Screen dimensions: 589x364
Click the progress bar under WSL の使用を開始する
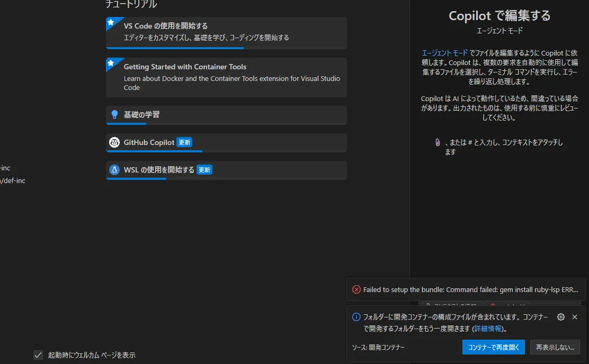coord(226,179)
